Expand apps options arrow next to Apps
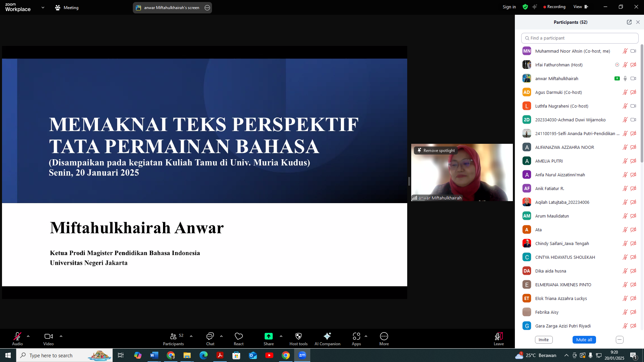 [x=366, y=336]
